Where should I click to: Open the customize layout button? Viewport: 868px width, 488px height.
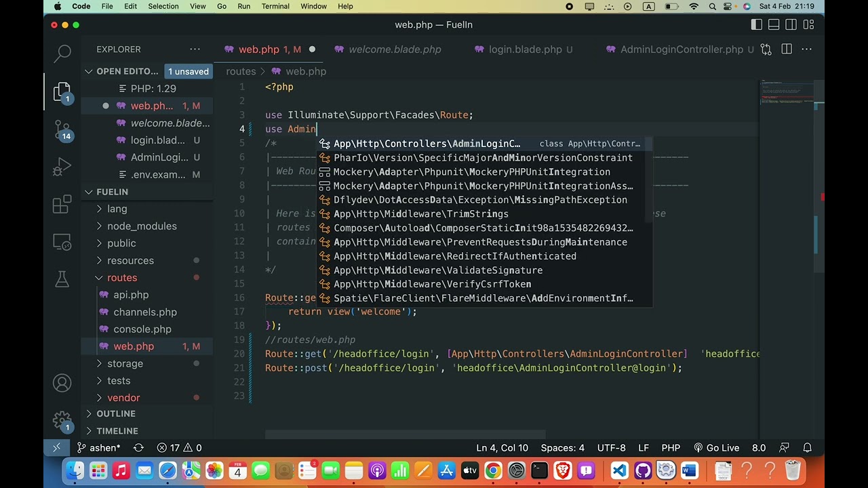pos(808,25)
